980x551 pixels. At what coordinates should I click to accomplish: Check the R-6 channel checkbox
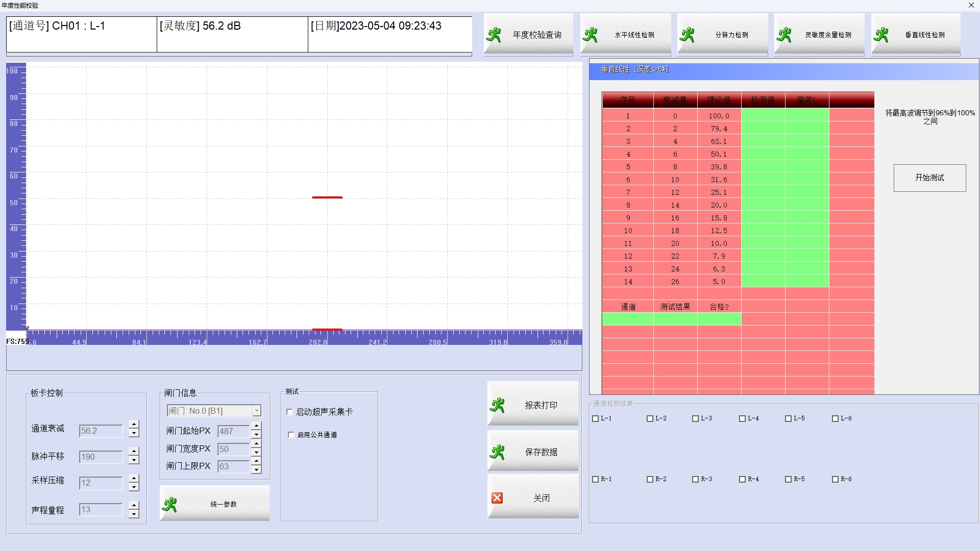[835, 479]
